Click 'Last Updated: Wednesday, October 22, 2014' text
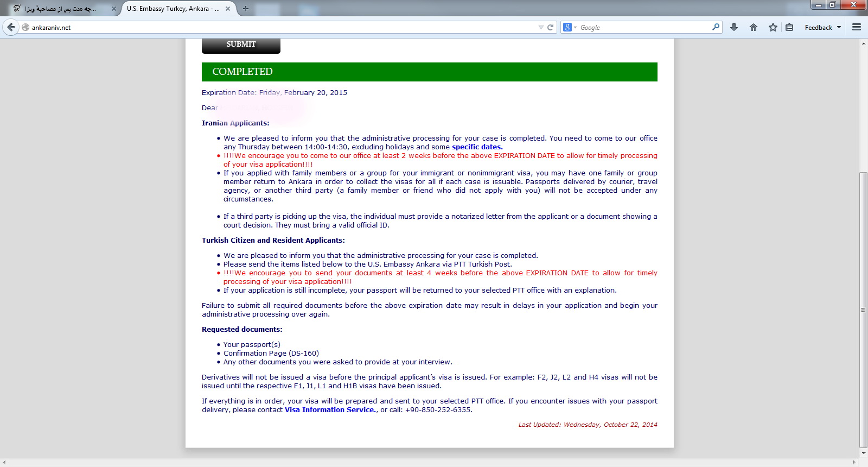 point(588,425)
